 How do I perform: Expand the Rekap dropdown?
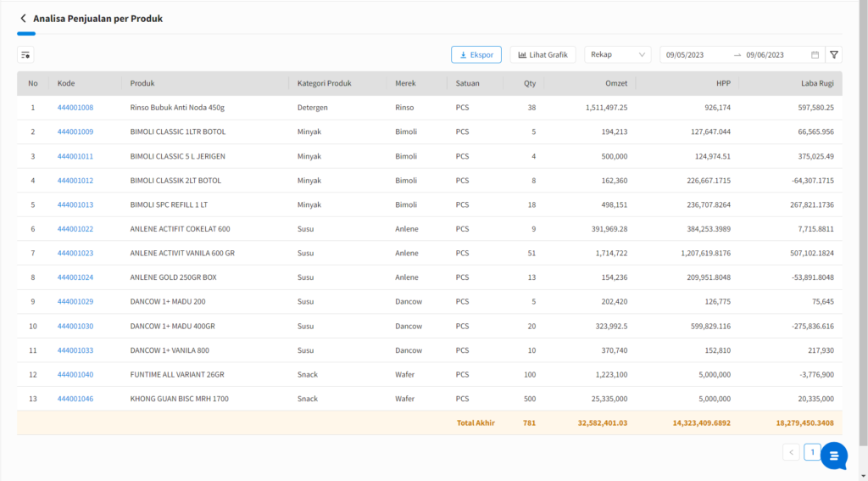pos(617,54)
